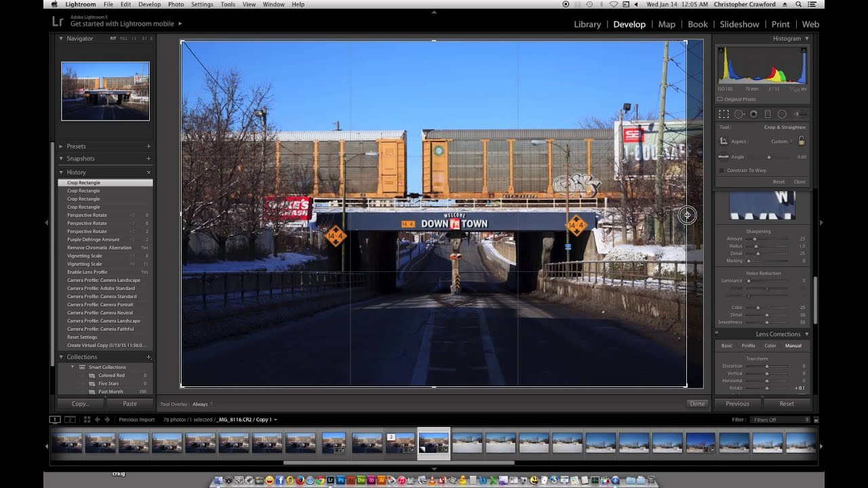Toggle the shadow clipping indicator in the histogram
868x488 pixels.
720,49
